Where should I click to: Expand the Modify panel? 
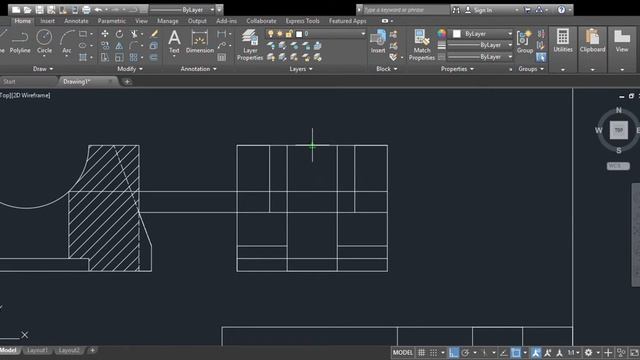pyautogui.click(x=130, y=69)
